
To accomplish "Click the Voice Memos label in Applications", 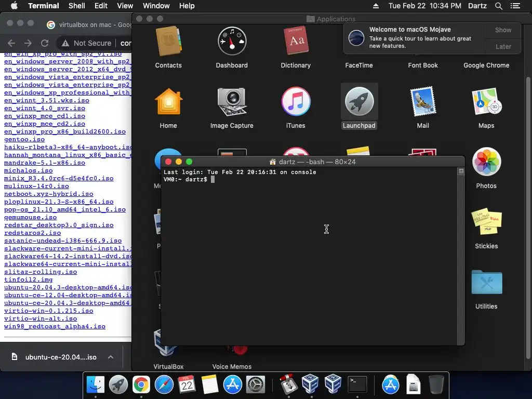I will [232, 366].
